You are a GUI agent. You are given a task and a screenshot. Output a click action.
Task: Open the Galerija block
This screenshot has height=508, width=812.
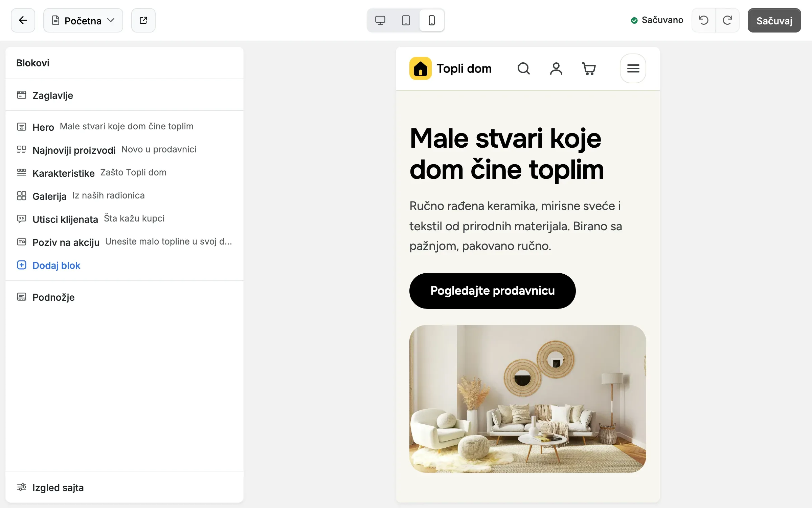coord(125,196)
